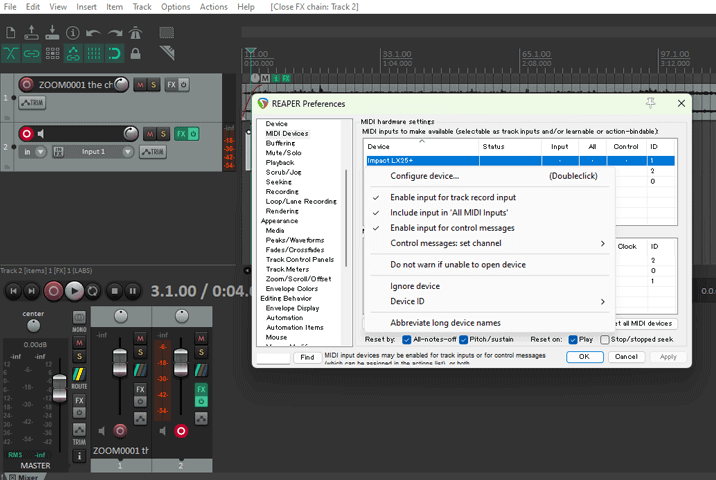
Task: Toggle the transport Repeat loop button
Action: pyautogui.click(x=93, y=291)
